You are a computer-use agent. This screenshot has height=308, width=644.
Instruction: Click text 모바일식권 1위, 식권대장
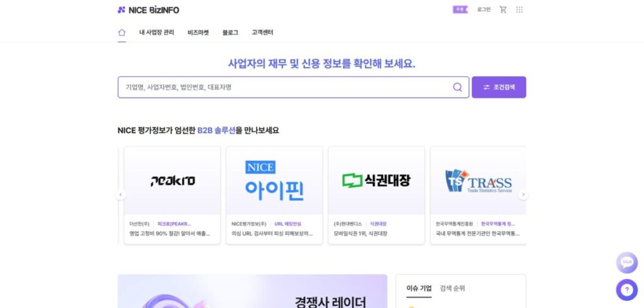(360, 234)
